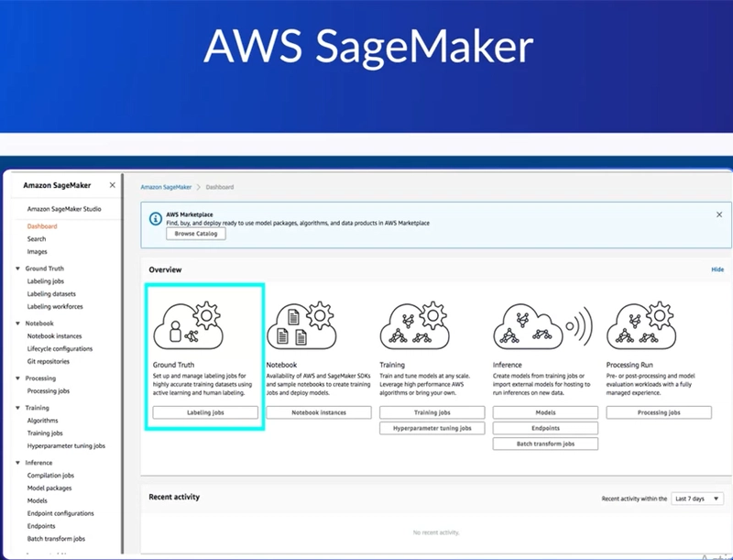The height and width of the screenshot is (560, 733).
Task: Open Images in the sidebar
Action: click(37, 251)
